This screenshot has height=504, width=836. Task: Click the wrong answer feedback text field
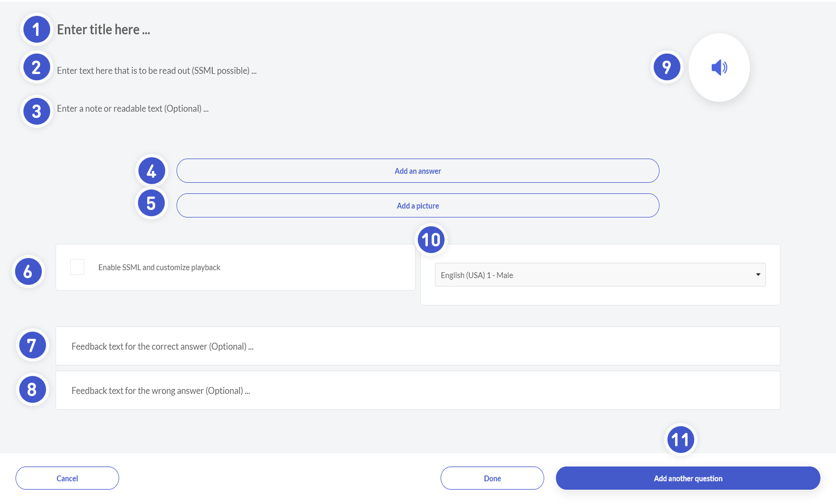click(417, 390)
